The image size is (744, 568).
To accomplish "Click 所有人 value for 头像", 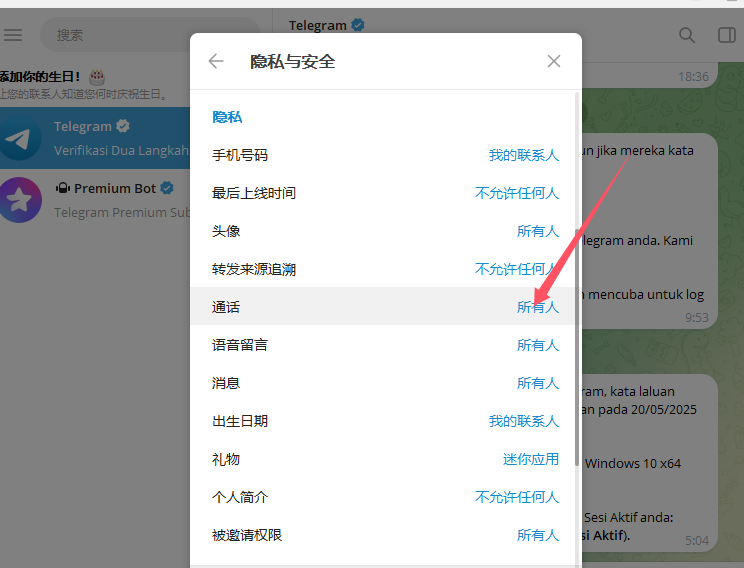I will coord(538,231).
